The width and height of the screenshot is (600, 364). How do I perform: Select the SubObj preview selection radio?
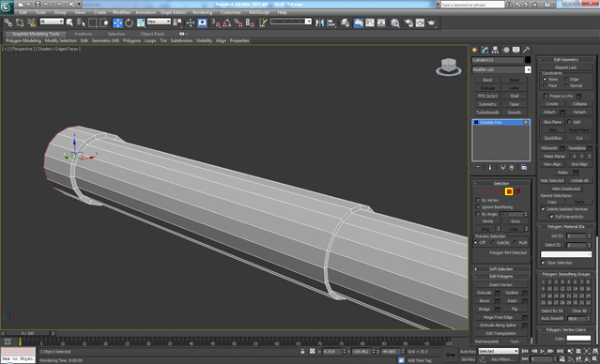click(492, 242)
